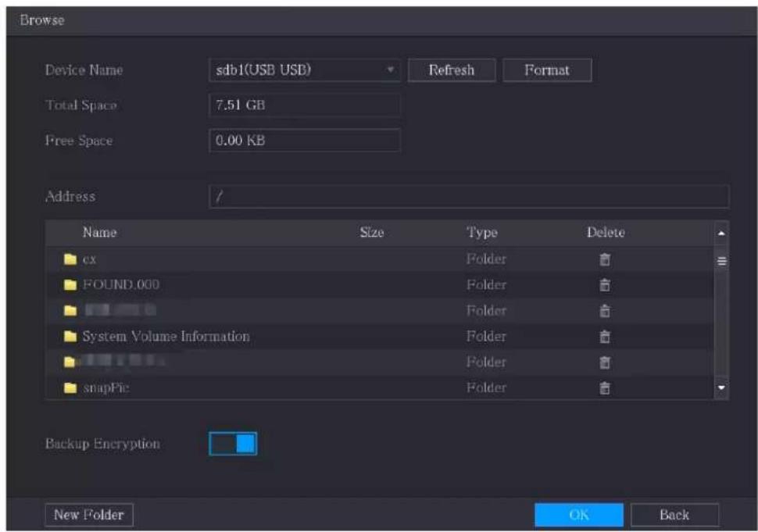Click trash icon for System Volume Information
This screenshot has width=758, height=532.
click(x=605, y=336)
